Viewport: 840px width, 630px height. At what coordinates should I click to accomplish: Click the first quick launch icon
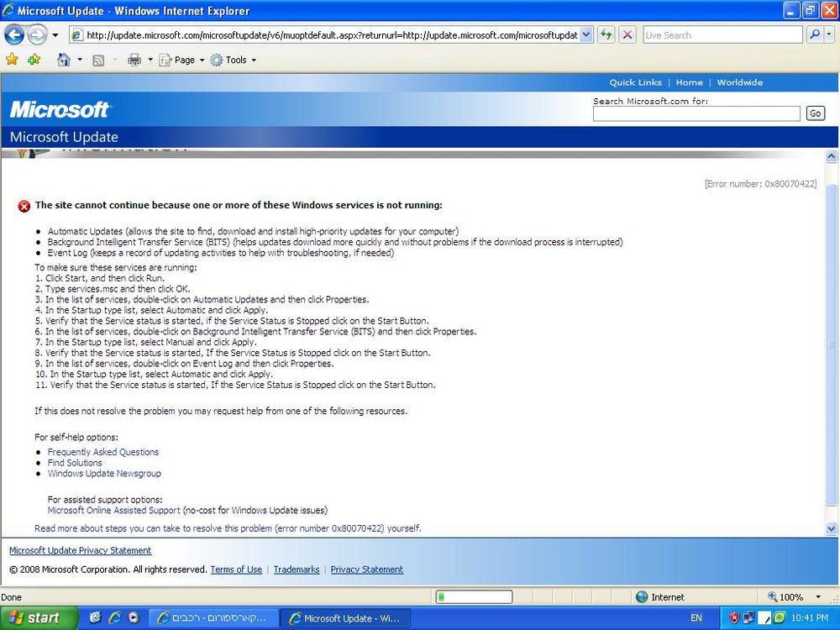tap(96, 617)
